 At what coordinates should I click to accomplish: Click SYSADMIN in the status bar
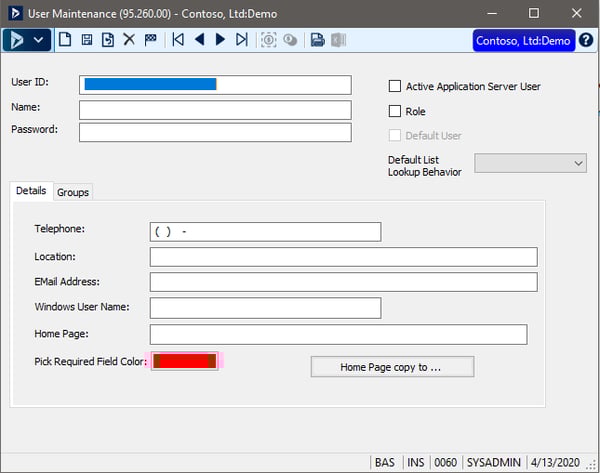click(x=494, y=462)
